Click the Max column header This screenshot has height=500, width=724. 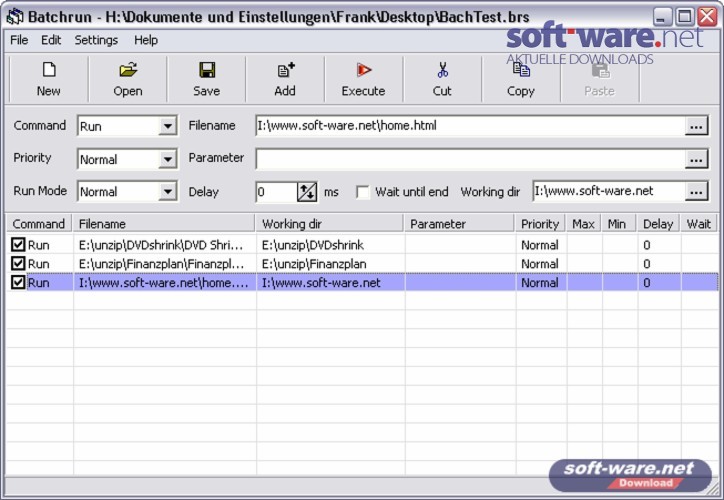584,224
